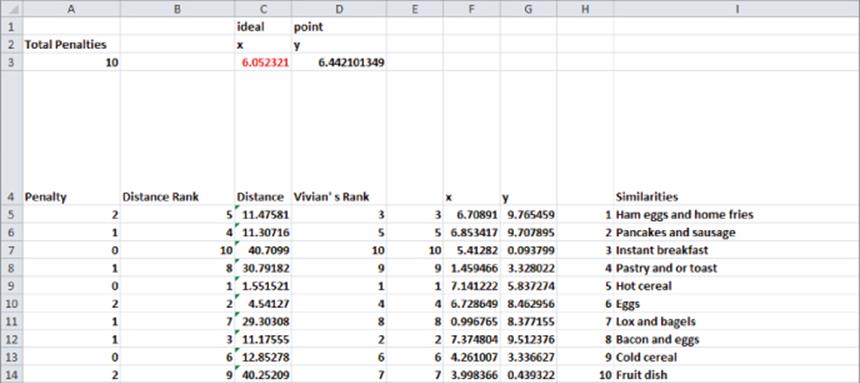Select the red ideal x value 6.052321
Viewport: 860px width, 383px height.
[x=263, y=63]
